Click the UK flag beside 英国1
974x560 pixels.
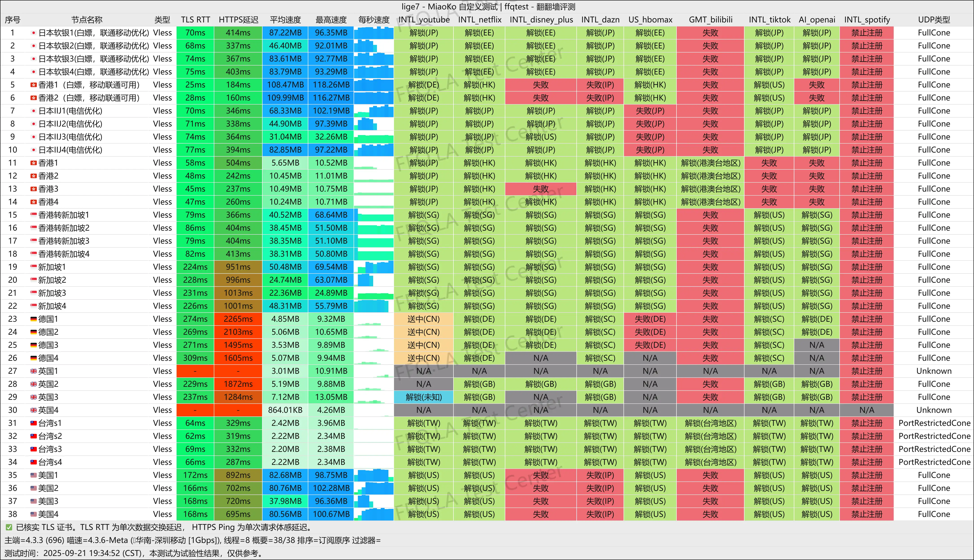(x=34, y=371)
